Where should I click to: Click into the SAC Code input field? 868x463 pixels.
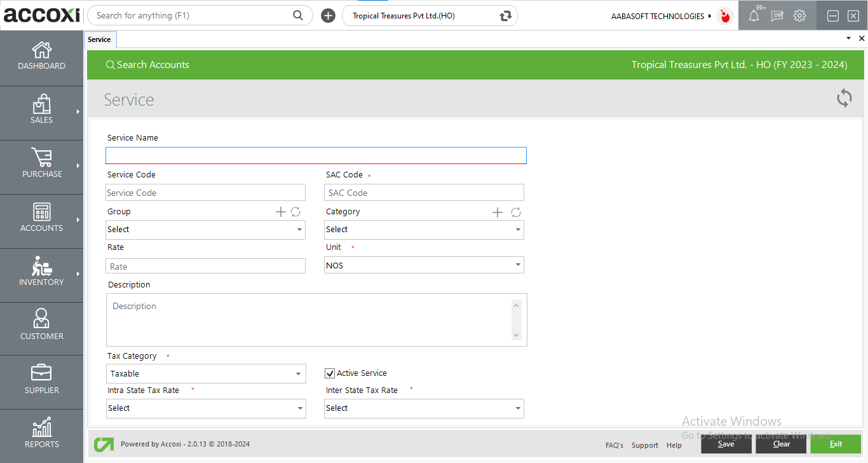coord(424,193)
